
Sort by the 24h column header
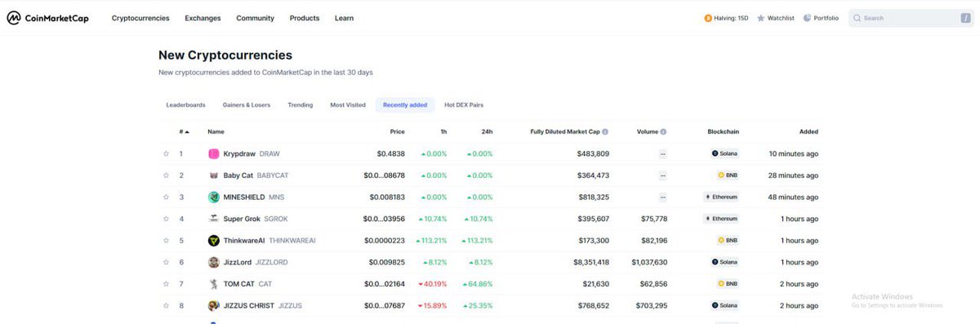(487, 131)
